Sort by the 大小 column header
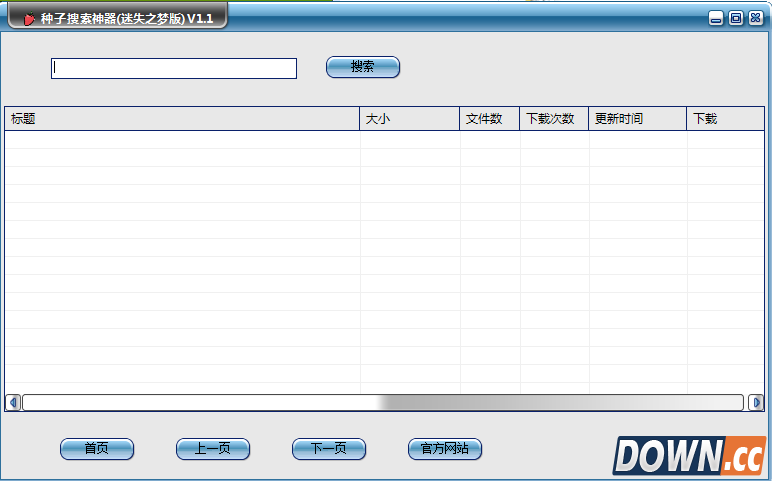This screenshot has width=772, height=481. (x=408, y=119)
